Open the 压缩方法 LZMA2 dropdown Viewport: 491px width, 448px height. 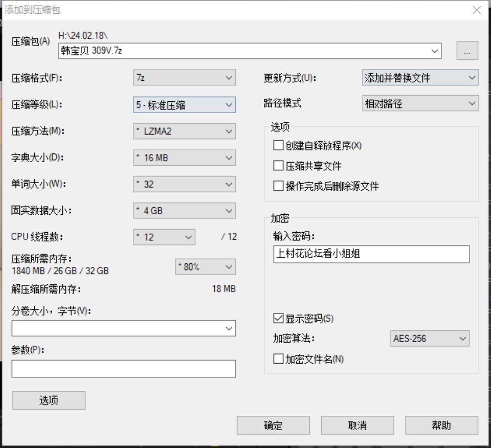[x=185, y=131]
